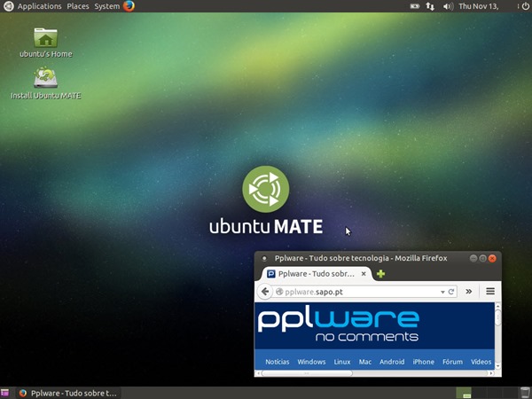The image size is (532, 399).
Task: Click the horizontal scrollbar thumb
Action: point(307,373)
